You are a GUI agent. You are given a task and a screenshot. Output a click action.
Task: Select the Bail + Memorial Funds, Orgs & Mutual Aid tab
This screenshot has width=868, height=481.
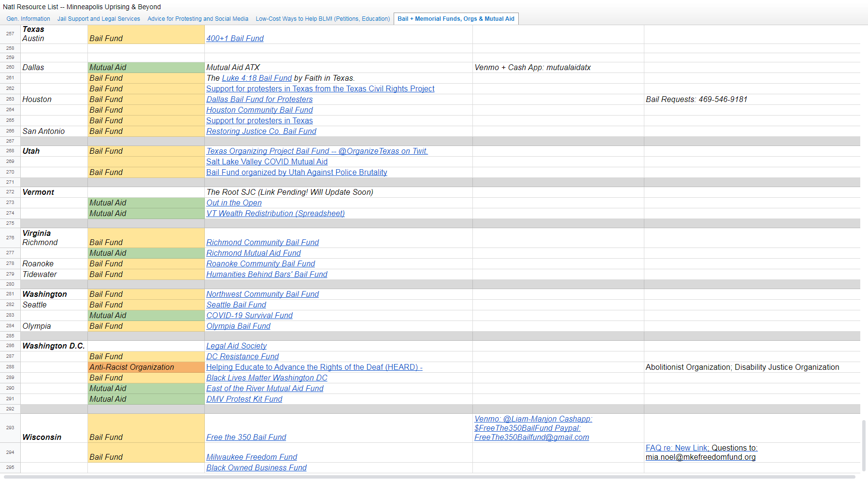(456, 19)
